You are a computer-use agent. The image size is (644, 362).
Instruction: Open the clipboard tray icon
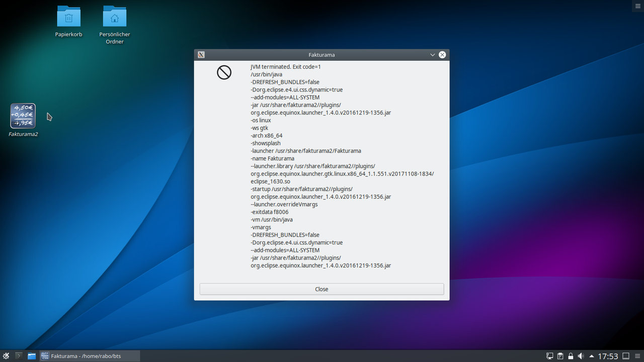pos(560,356)
